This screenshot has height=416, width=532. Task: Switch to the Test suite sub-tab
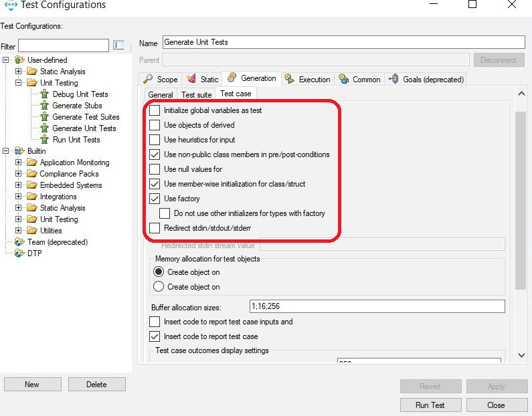tap(197, 94)
